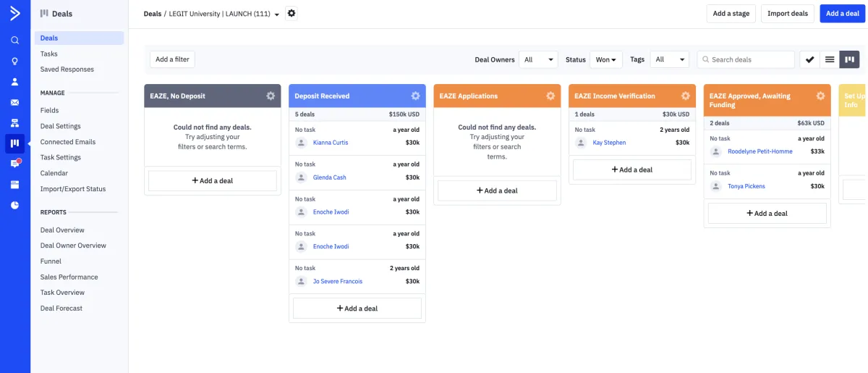Open the Reports pie chart icon

pyautogui.click(x=14, y=205)
